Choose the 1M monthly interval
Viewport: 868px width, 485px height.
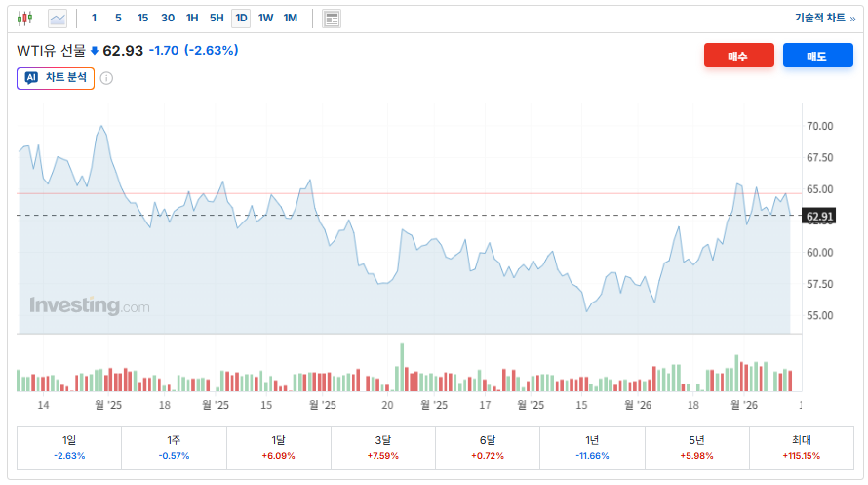(x=291, y=19)
